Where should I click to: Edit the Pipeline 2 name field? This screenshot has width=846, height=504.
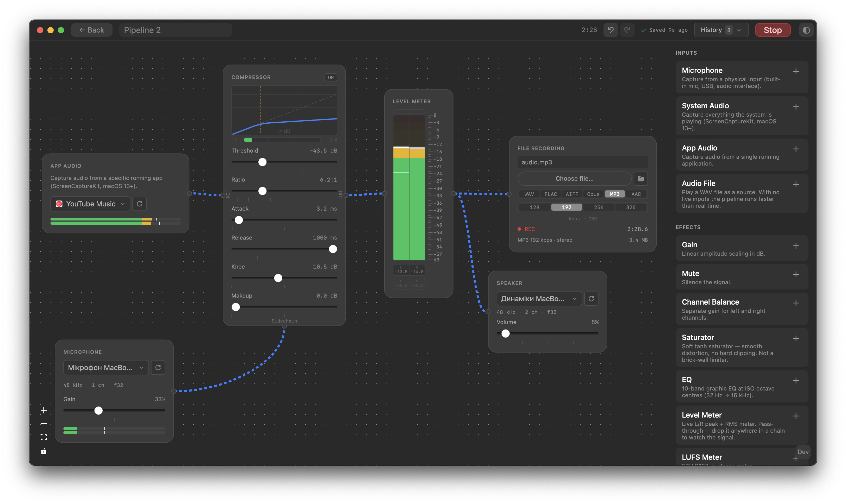click(175, 30)
